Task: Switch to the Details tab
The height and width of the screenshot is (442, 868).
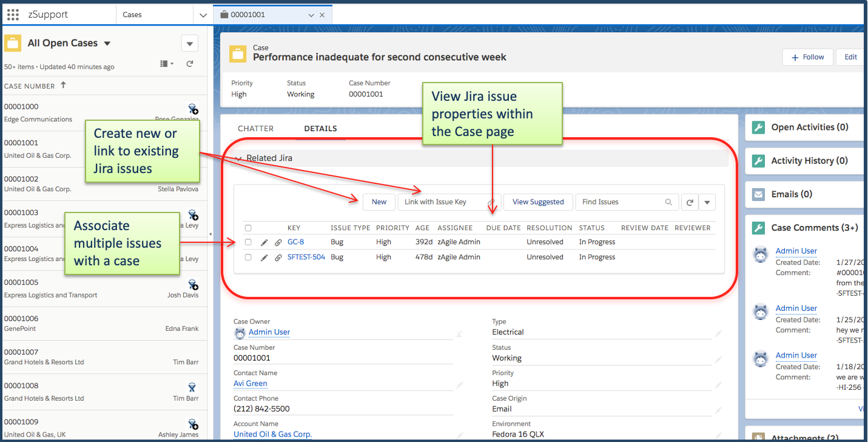Action: (320, 129)
